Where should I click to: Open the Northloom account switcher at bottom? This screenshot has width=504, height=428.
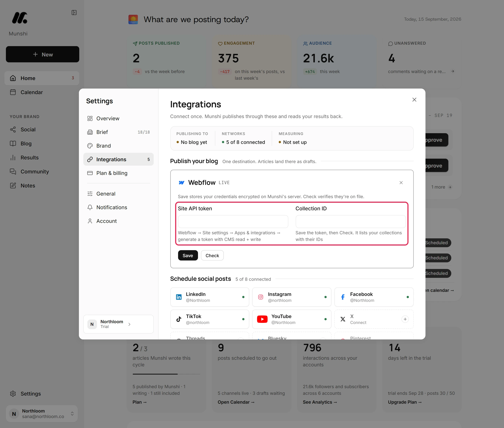click(42, 413)
